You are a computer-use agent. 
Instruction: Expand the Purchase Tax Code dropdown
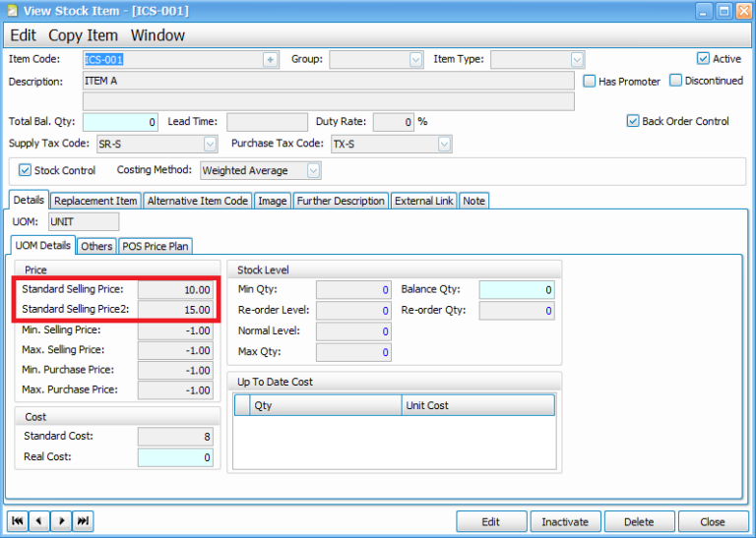pyautogui.click(x=444, y=144)
